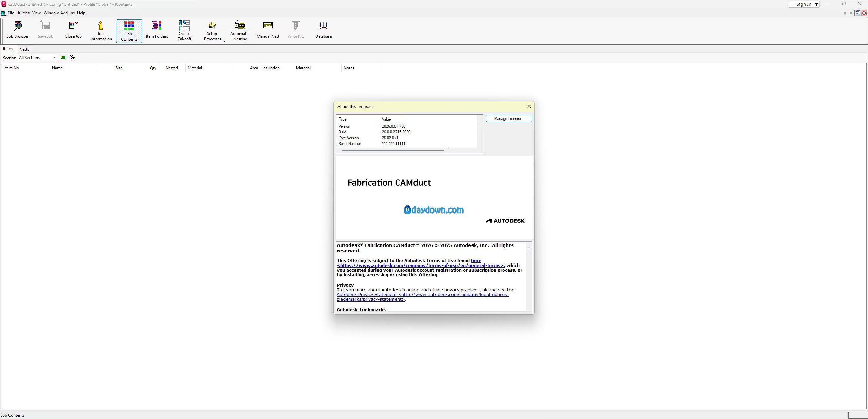This screenshot has width=868, height=419.
Task: Switch to the Nests tab
Action: tap(24, 49)
